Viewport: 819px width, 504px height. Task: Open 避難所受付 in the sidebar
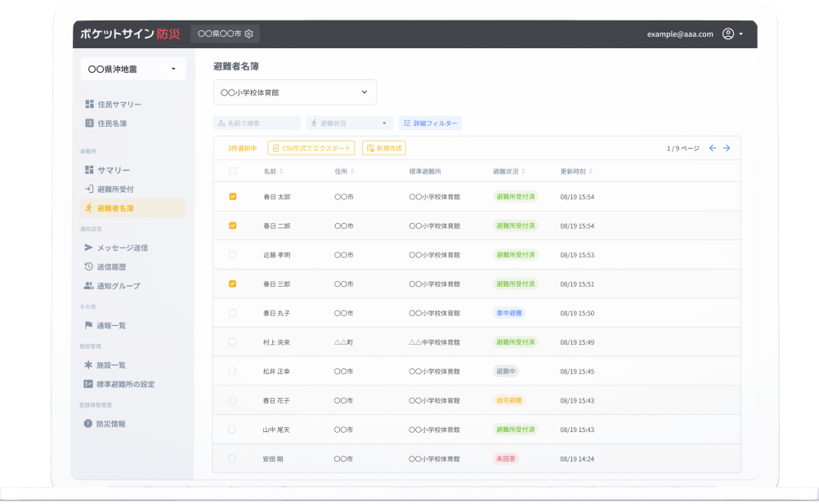114,189
